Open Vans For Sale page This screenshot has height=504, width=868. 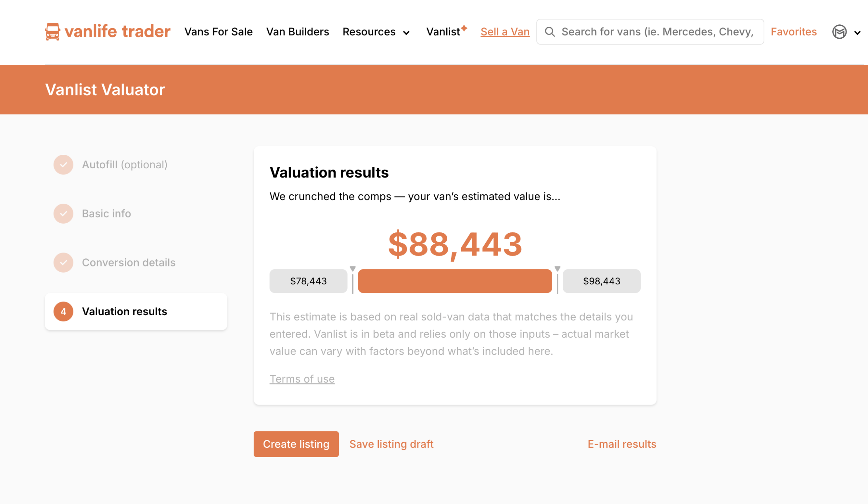(x=218, y=32)
